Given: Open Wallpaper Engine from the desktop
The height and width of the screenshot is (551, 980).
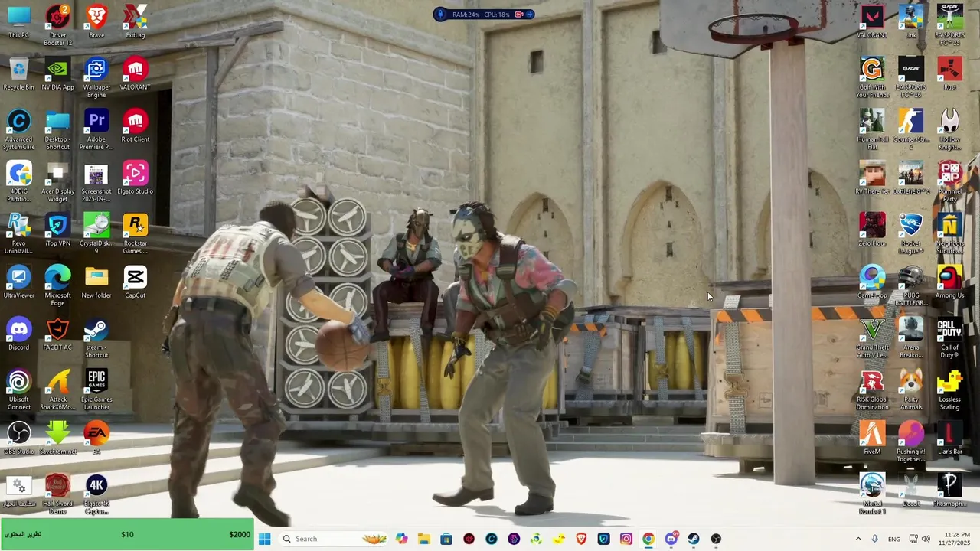Looking at the screenshot, I should click(x=96, y=77).
